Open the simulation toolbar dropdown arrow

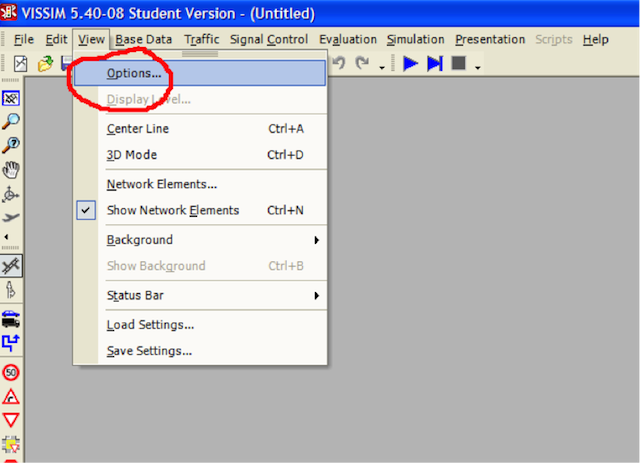point(478,67)
